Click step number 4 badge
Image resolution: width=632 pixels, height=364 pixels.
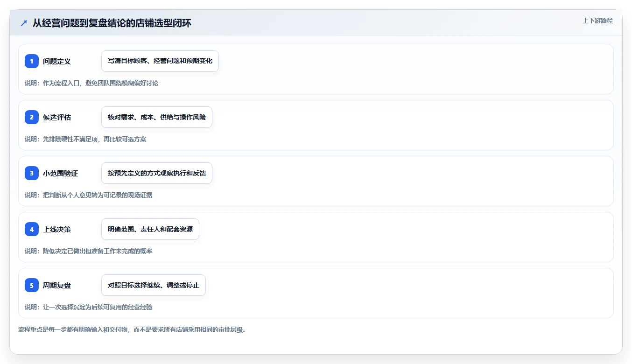point(32,229)
